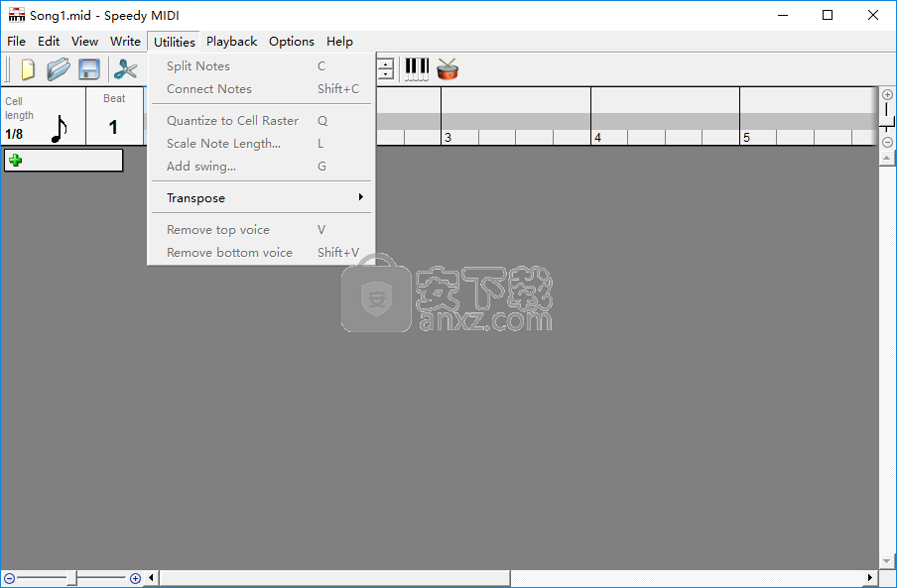Image resolution: width=897 pixels, height=588 pixels.
Task: Increase the value with the toolbar spinner up arrow
Action: click(386, 63)
